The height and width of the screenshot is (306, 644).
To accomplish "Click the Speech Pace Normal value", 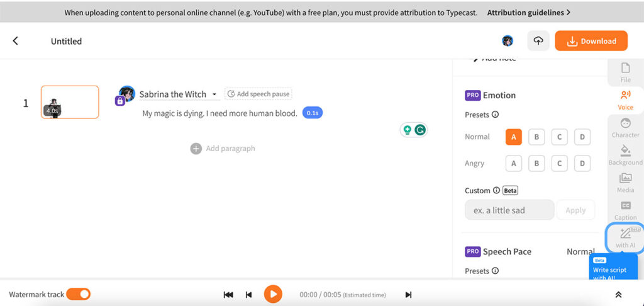I will 580,251.
